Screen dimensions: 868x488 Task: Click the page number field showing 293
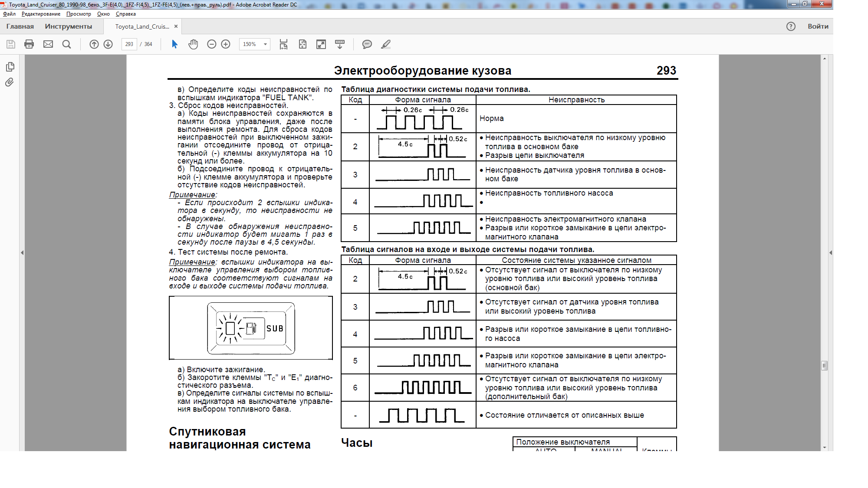pos(129,44)
